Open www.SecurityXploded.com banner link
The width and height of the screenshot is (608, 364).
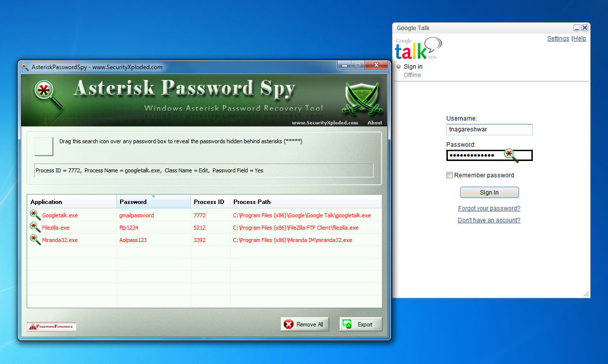(325, 122)
